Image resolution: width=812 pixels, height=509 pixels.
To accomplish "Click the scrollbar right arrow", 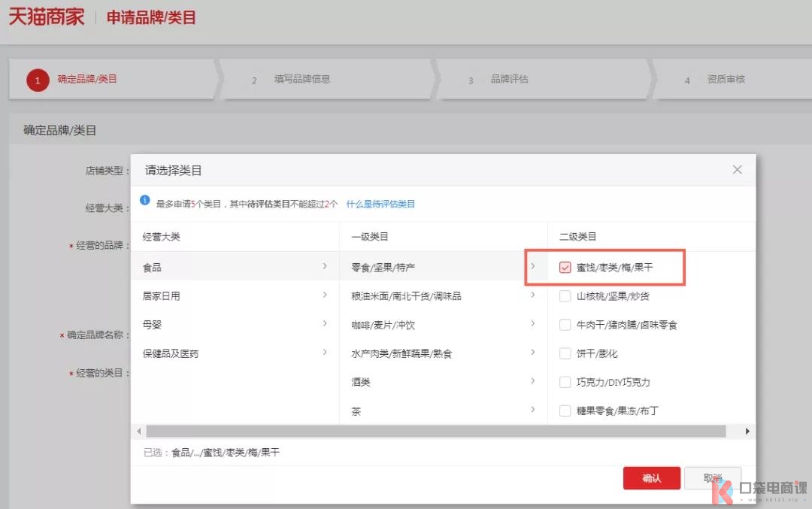I will (747, 432).
